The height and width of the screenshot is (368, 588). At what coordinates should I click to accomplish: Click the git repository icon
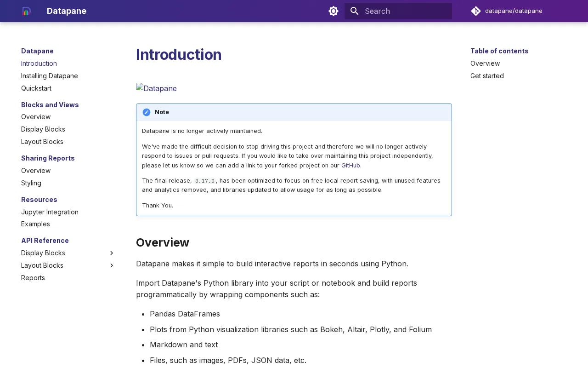(x=476, y=11)
